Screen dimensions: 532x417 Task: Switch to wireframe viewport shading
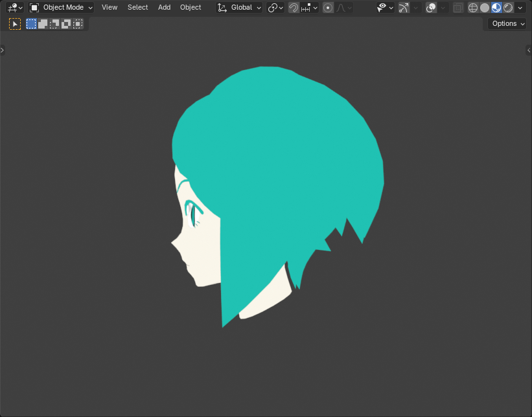pyautogui.click(x=473, y=8)
